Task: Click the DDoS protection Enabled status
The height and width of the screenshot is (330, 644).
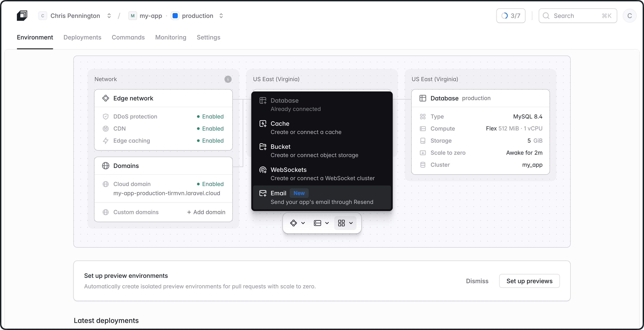Action: (x=210, y=117)
